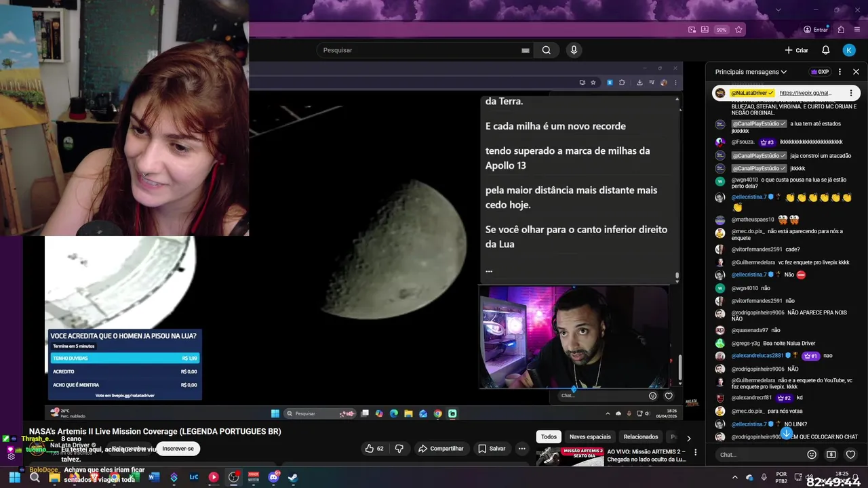
Task: Click the video title NASA's Artemis II Live
Action: [x=155, y=432]
